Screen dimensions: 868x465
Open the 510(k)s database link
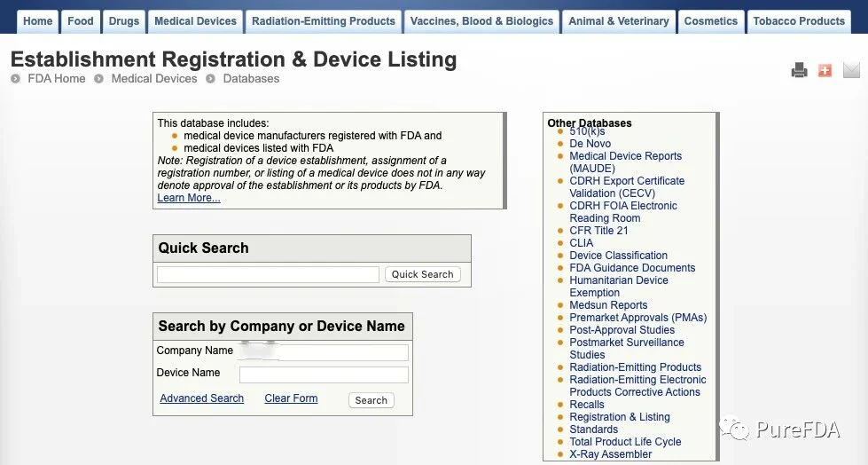tap(587, 131)
